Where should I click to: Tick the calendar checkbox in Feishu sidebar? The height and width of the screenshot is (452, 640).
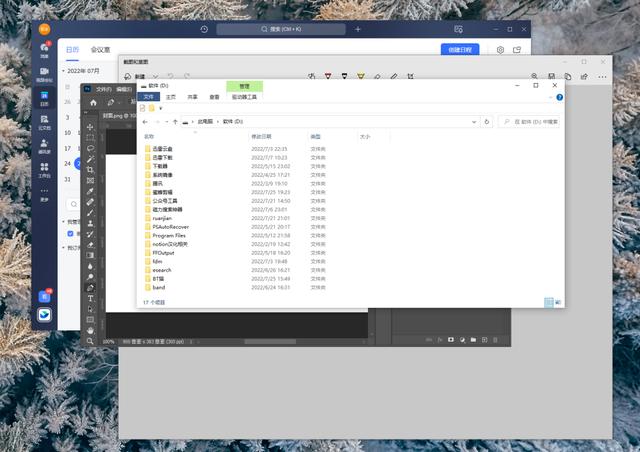[70, 234]
